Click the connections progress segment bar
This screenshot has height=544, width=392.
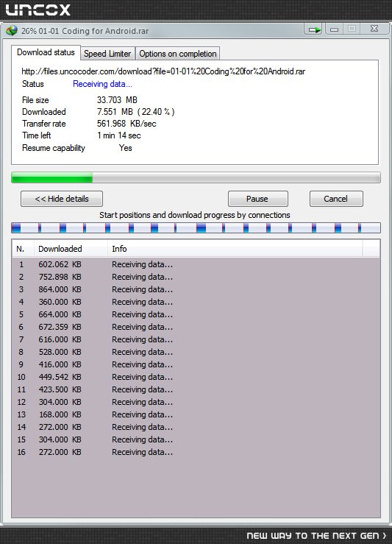coord(196,228)
